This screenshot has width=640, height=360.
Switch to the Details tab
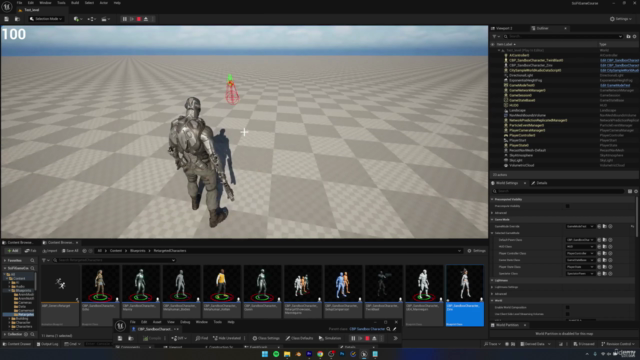(x=539, y=183)
